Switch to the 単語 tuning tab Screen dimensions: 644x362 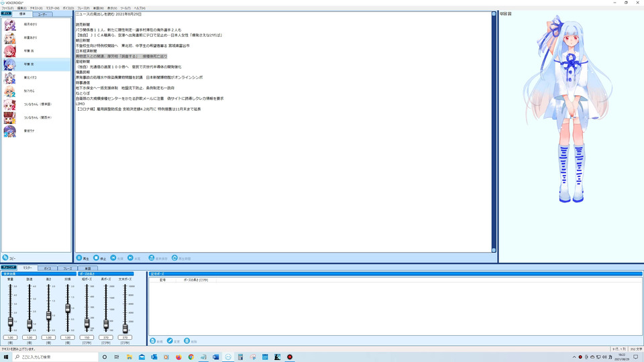pyautogui.click(x=87, y=268)
